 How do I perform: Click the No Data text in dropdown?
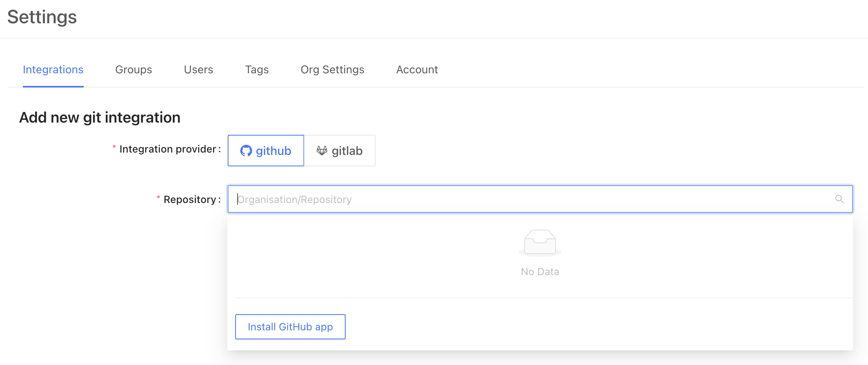tap(540, 272)
